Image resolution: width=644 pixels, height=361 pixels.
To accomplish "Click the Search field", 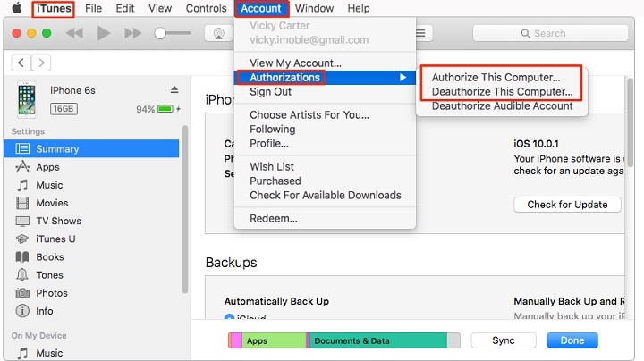I will 550,33.
